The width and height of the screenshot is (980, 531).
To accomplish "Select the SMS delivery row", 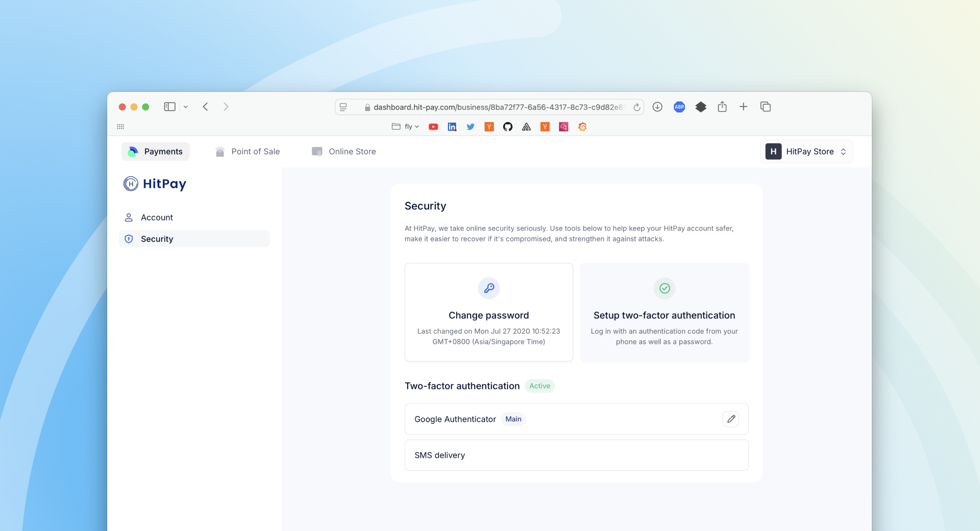I will tap(577, 455).
